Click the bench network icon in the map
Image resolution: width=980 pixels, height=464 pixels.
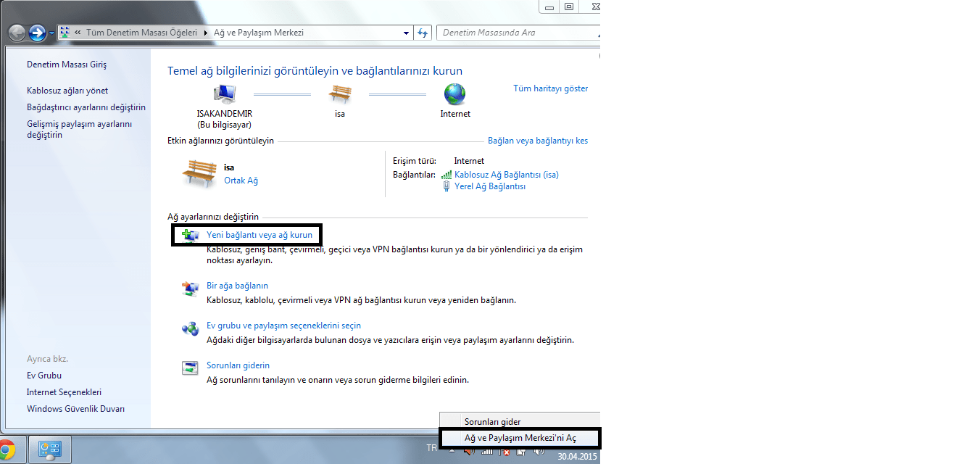(340, 94)
